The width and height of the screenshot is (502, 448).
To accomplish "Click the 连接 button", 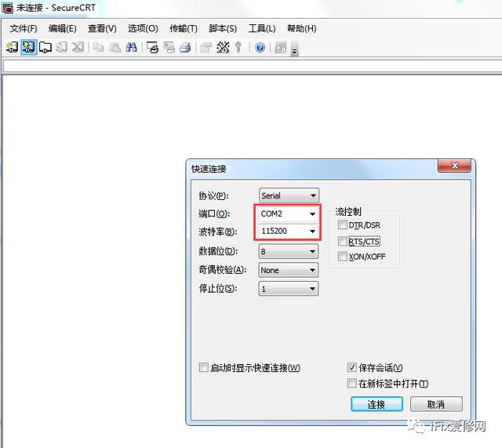I will point(376,404).
